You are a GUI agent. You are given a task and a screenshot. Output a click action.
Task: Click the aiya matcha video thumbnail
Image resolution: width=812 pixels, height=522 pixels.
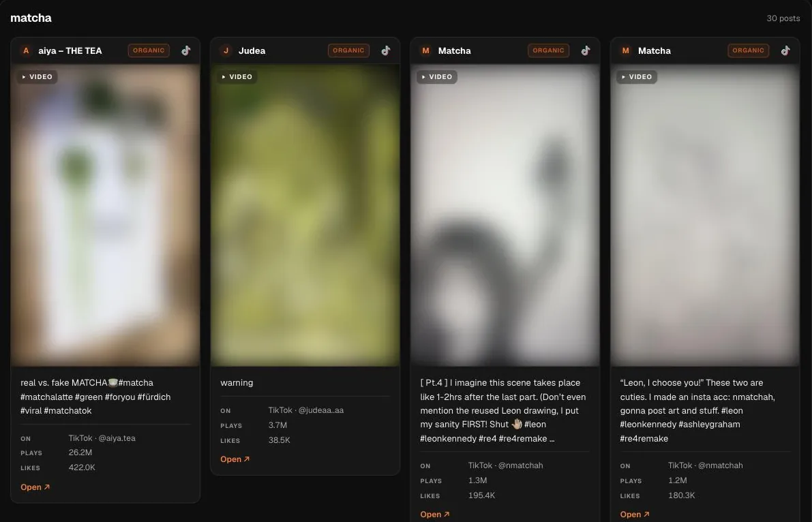(x=105, y=215)
